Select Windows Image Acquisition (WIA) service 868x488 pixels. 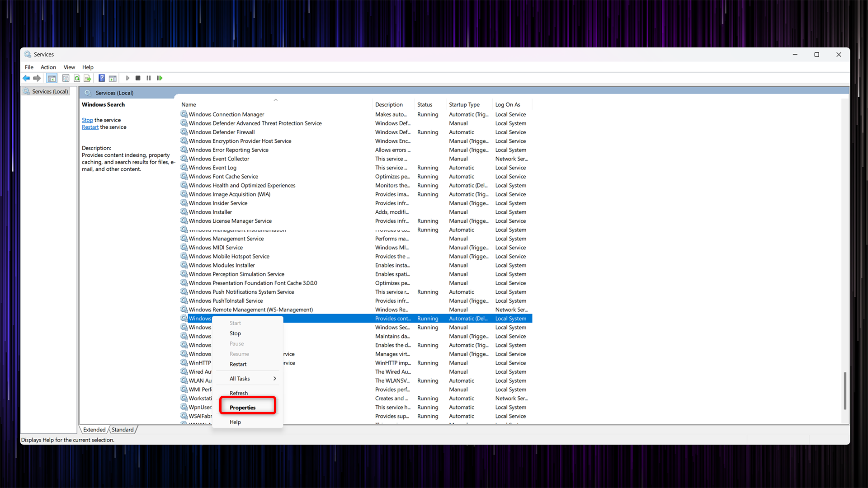[x=356, y=194]
